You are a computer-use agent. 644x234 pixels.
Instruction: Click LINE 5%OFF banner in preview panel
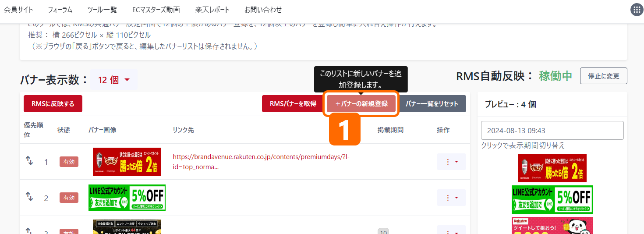(x=552, y=199)
